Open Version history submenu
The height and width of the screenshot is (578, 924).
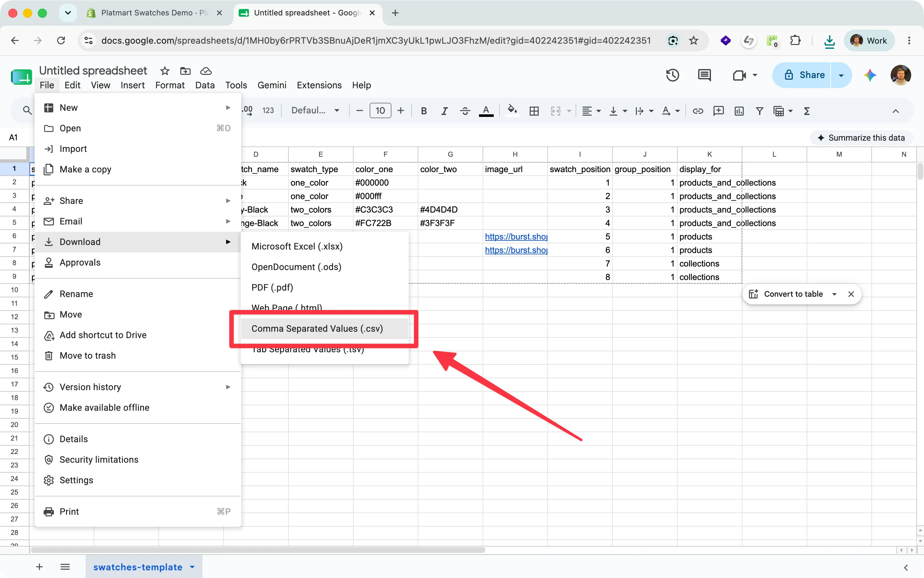[x=137, y=387]
